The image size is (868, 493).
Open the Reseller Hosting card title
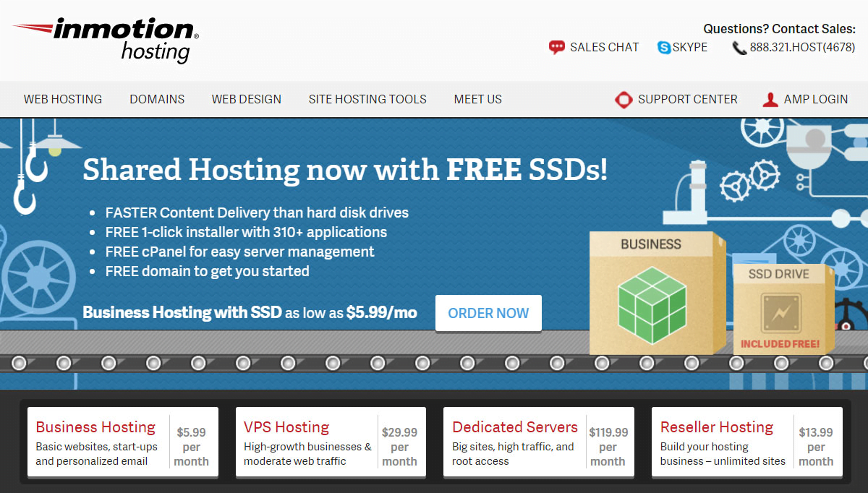[x=717, y=427]
